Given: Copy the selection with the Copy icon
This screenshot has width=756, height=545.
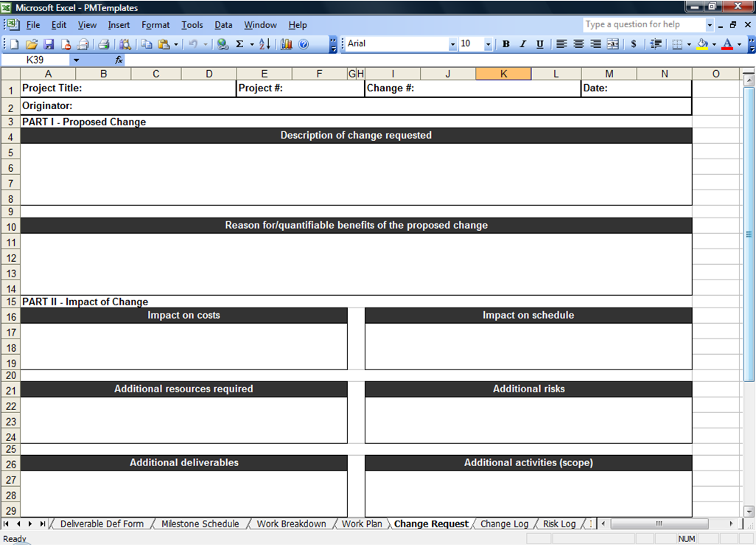Looking at the screenshot, I should 147,44.
